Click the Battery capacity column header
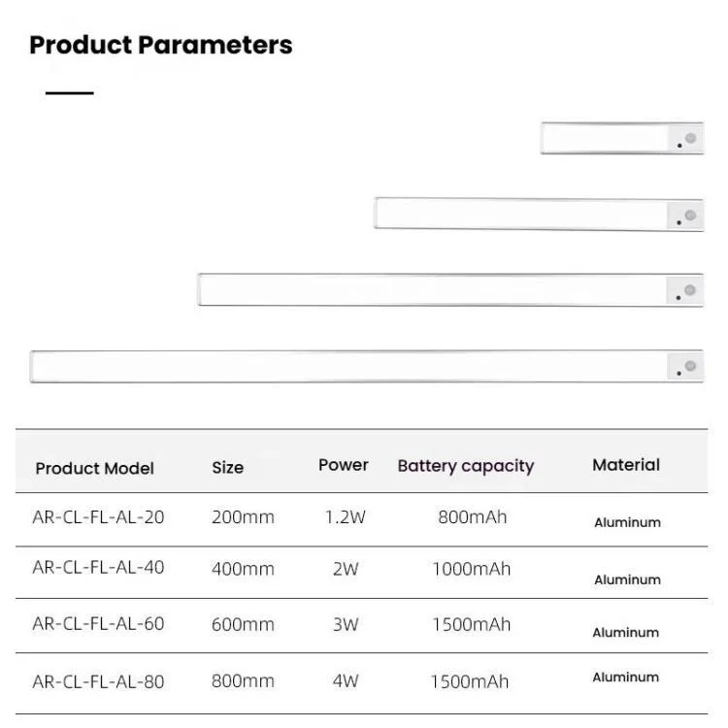This screenshot has height=728, width=728. coord(466,466)
